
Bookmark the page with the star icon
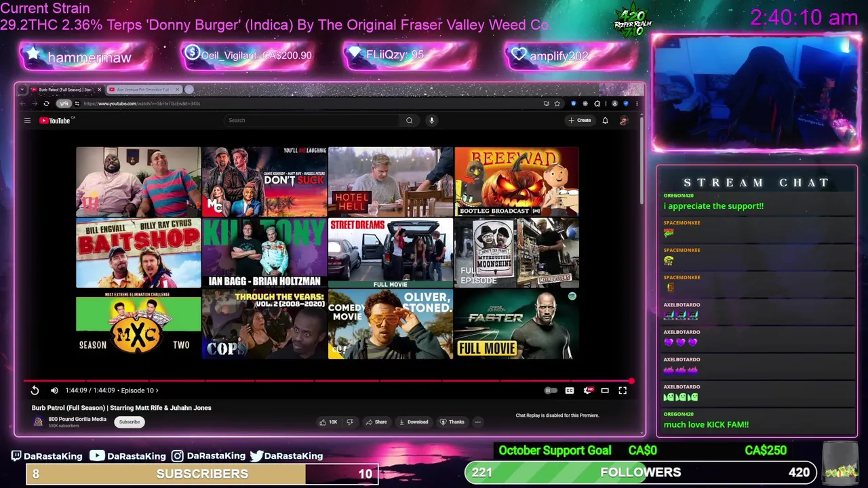click(x=557, y=104)
